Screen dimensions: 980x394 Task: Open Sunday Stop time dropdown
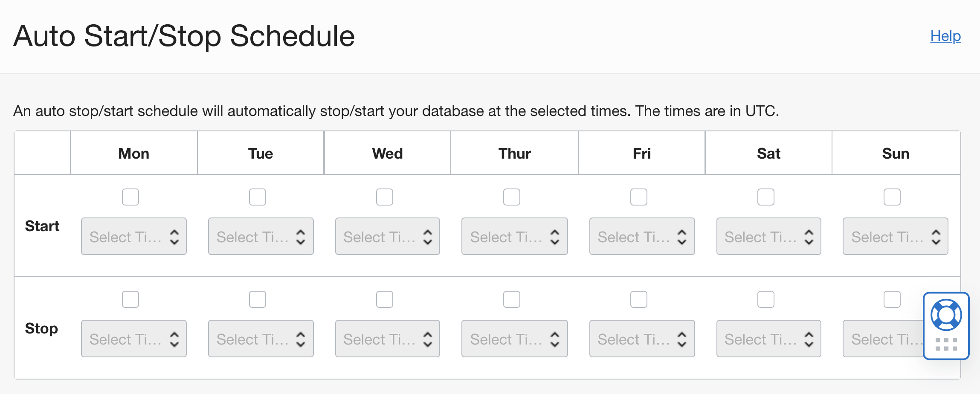pos(883,339)
